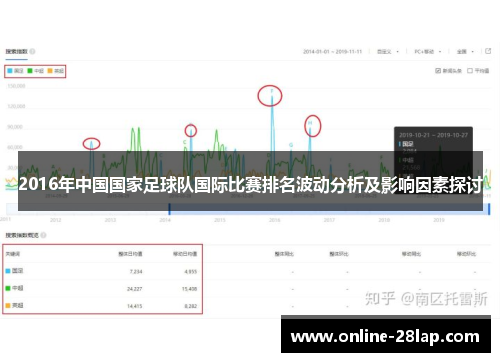This screenshot has height=362, width=500.
Task: Open the PC+移动 source dropdown
Action: click(428, 52)
